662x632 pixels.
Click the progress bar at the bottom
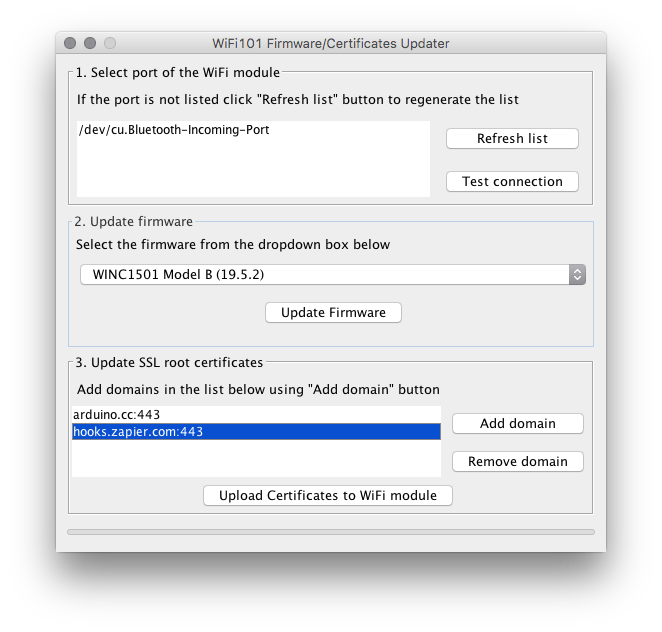click(330, 532)
